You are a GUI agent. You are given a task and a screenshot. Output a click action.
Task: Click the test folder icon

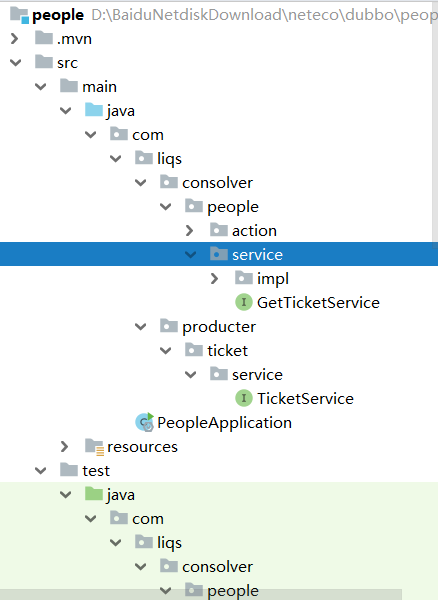tap(69, 470)
